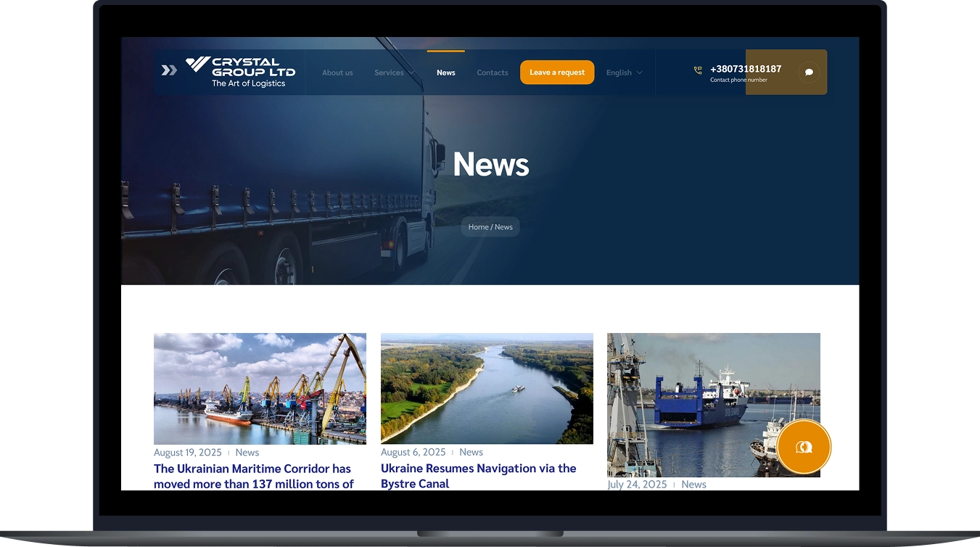Open the chat bubble icon in the header

coord(809,72)
